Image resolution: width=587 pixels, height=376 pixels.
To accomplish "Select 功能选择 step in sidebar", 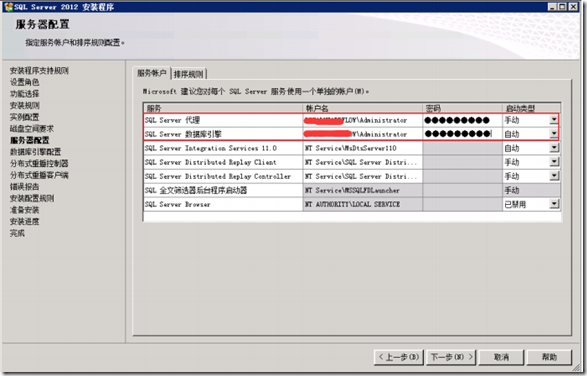I will point(24,94).
